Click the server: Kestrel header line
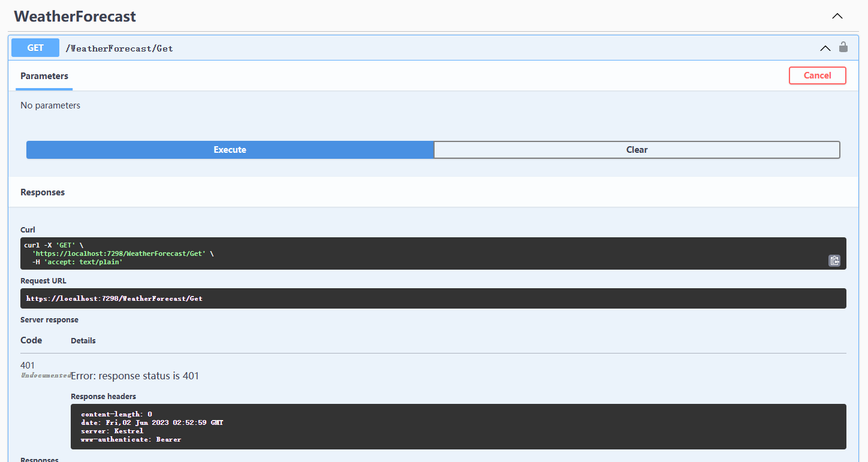This screenshot has width=868, height=462. (x=112, y=431)
